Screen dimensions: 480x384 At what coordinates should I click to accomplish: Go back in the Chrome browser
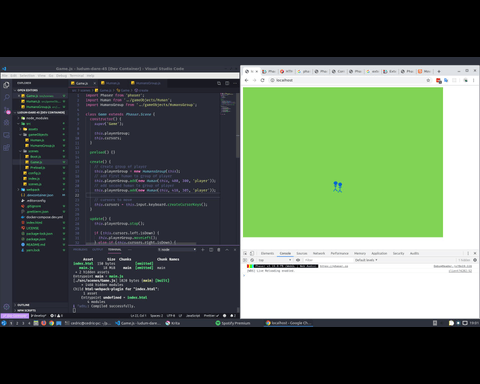(x=247, y=80)
